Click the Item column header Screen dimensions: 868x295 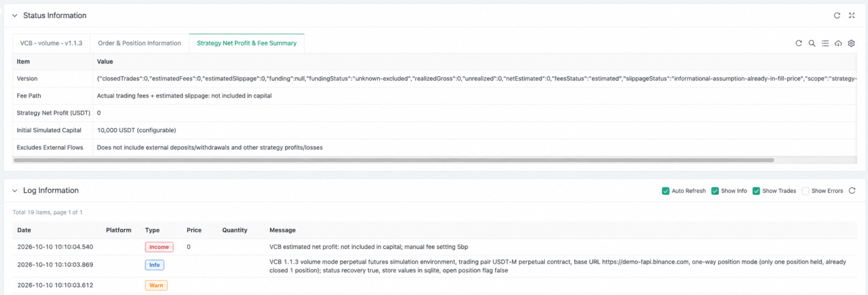23,61
